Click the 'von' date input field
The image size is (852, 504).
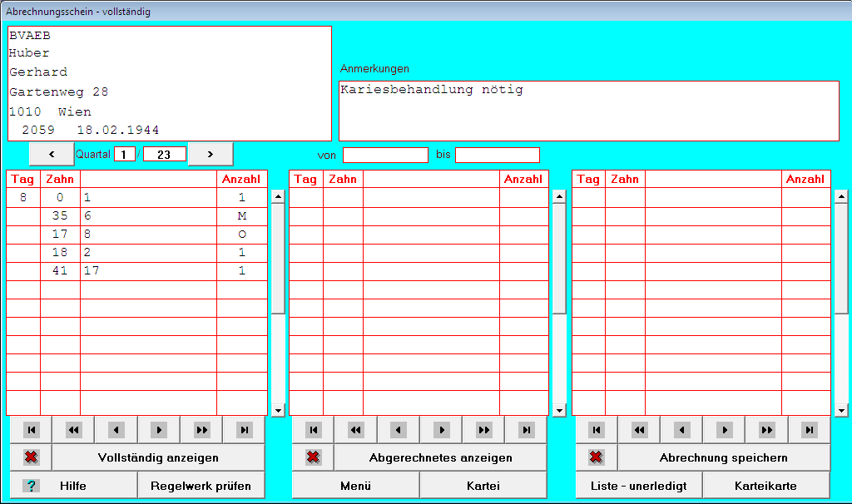(x=385, y=155)
